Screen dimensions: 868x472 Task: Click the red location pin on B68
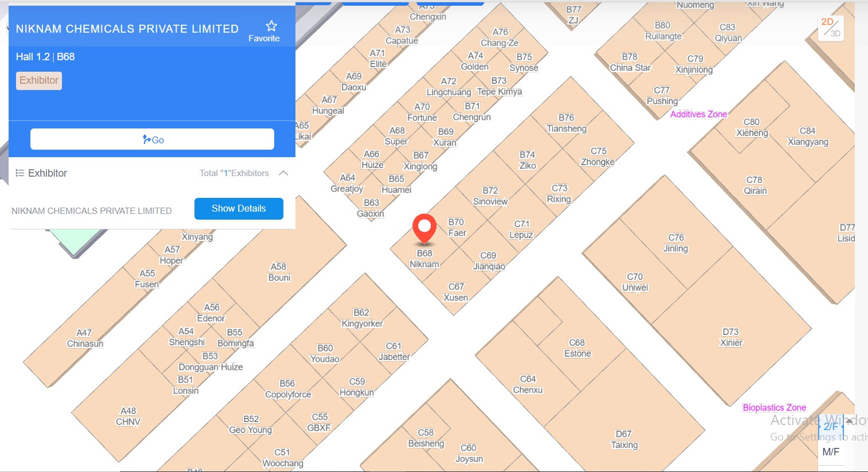(x=425, y=229)
